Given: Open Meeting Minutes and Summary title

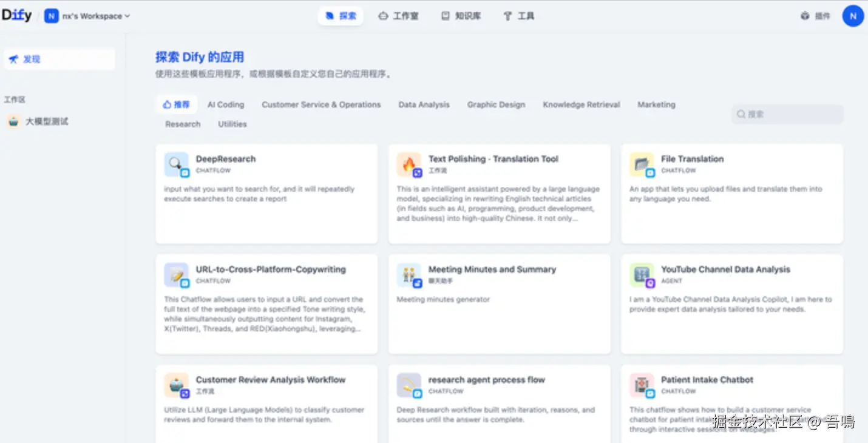Looking at the screenshot, I should coord(492,269).
